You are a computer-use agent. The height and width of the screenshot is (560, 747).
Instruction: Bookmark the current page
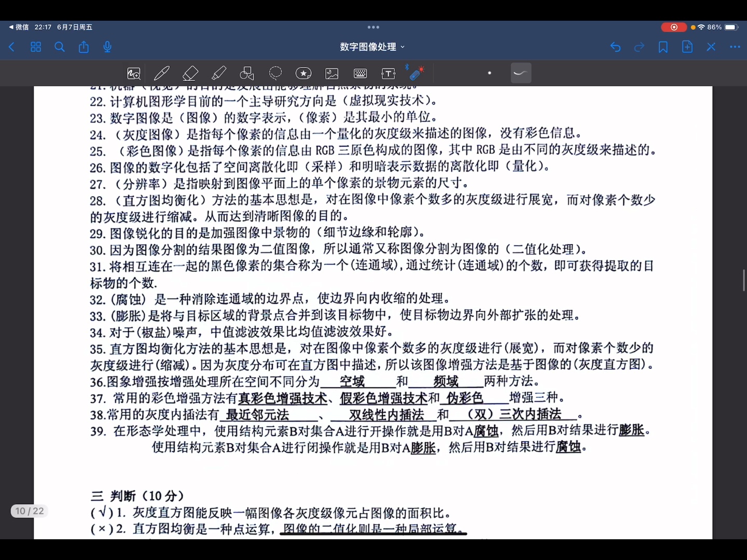pos(663,47)
